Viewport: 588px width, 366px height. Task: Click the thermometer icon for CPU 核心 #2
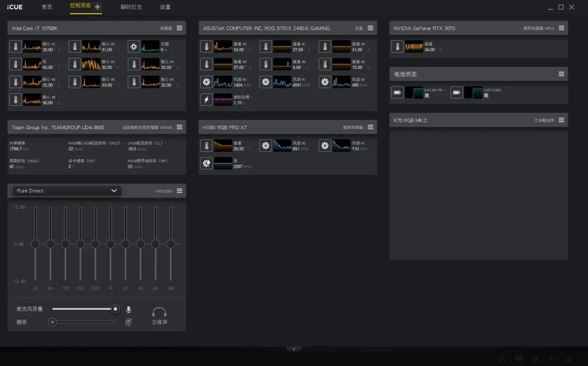75,46
